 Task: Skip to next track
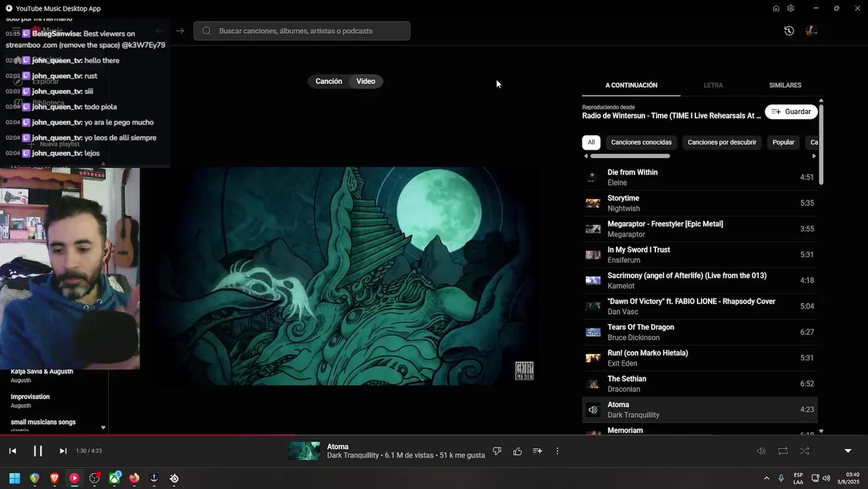click(62, 451)
